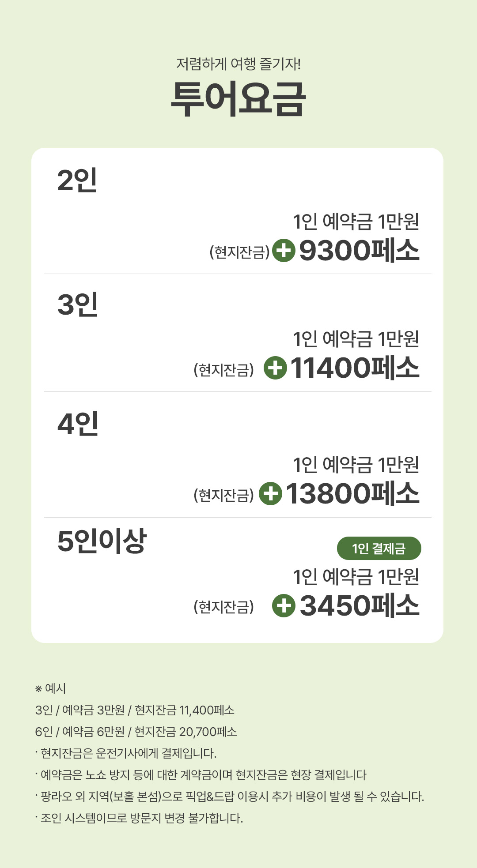Click the green plus icon beside 11400페소
This screenshot has height=868, width=477.
click(275, 368)
